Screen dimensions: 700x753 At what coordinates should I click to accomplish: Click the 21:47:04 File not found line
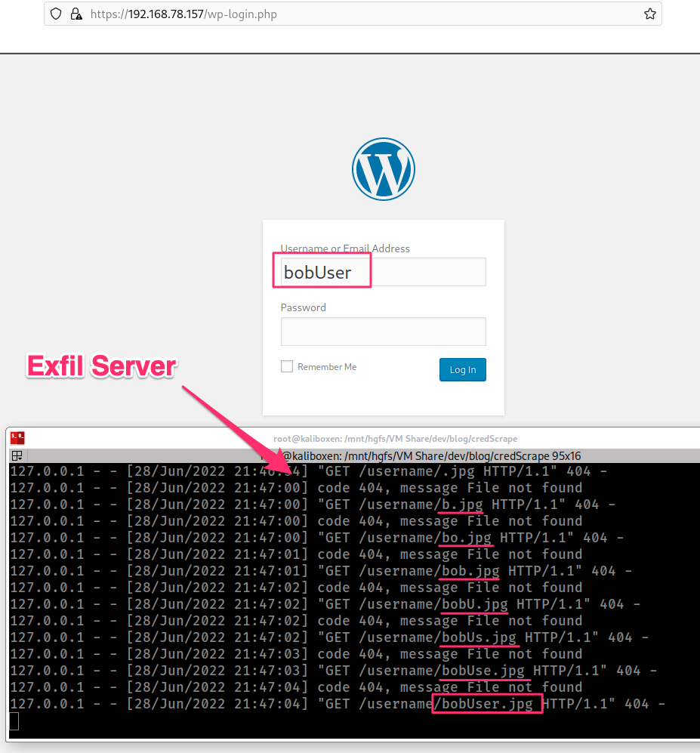coord(296,687)
